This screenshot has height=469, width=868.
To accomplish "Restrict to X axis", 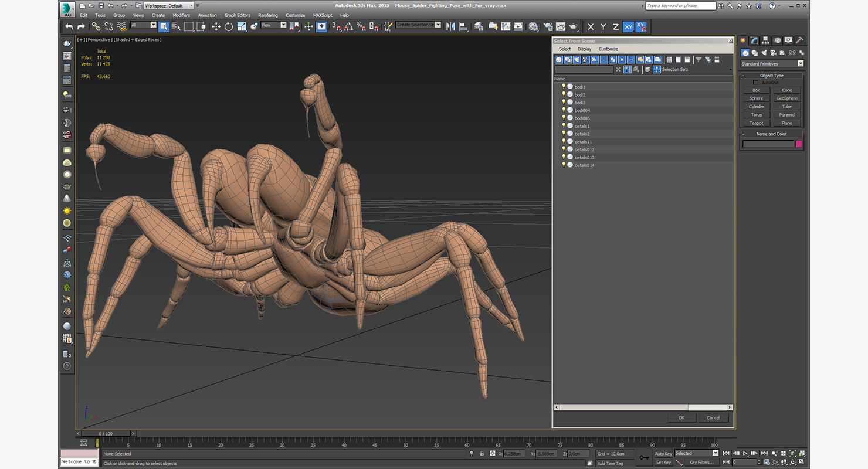I will (x=591, y=27).
